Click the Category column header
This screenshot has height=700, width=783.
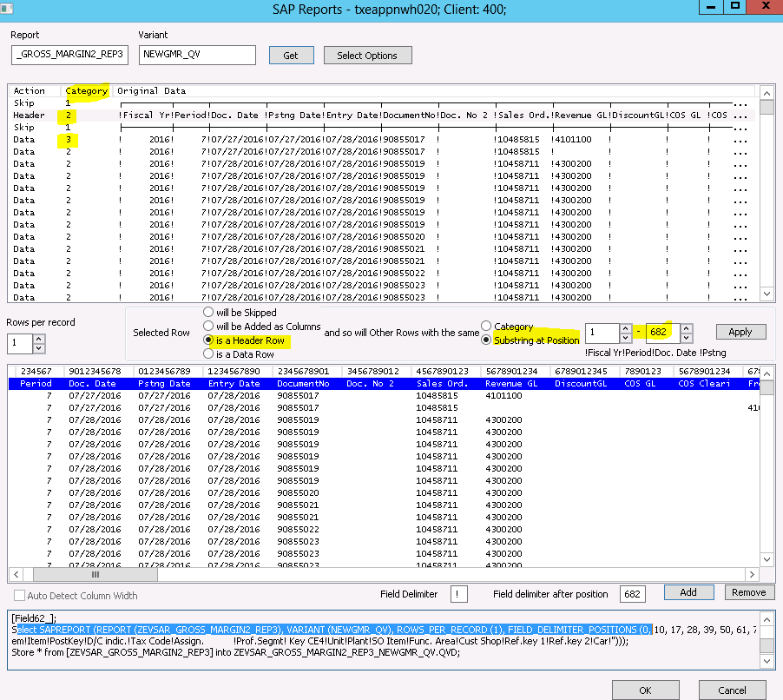(87, 91)
